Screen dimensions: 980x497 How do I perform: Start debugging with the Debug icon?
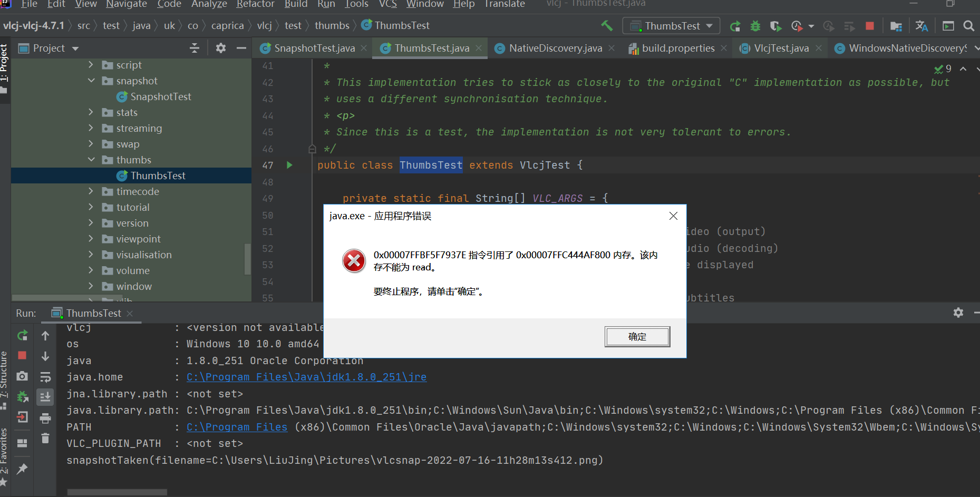tap(755, 25)
